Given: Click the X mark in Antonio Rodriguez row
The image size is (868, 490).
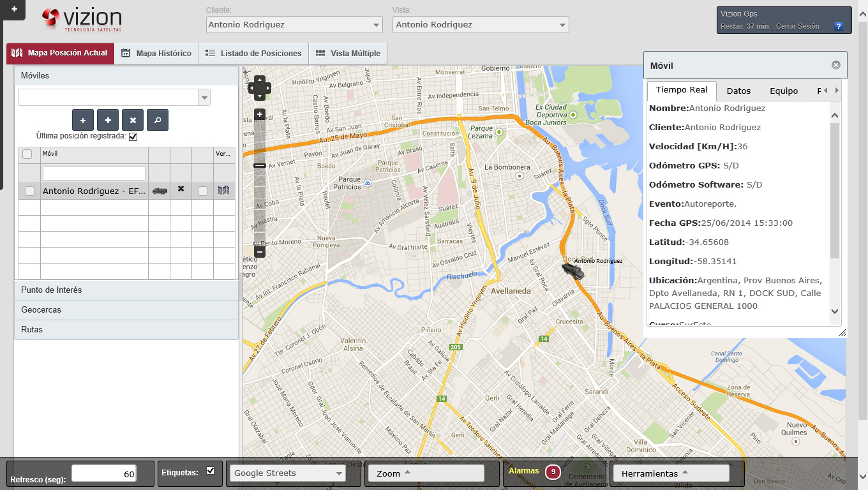Looking at the screenshot, I should click(x=181, y=189).
